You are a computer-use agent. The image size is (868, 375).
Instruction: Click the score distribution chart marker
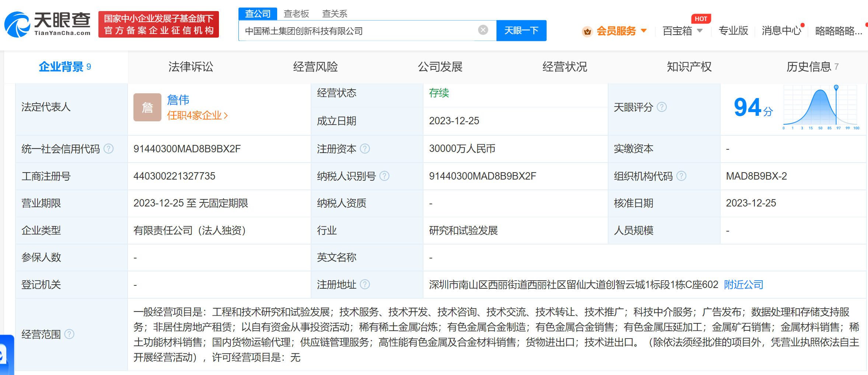click(x=836, y=87)
